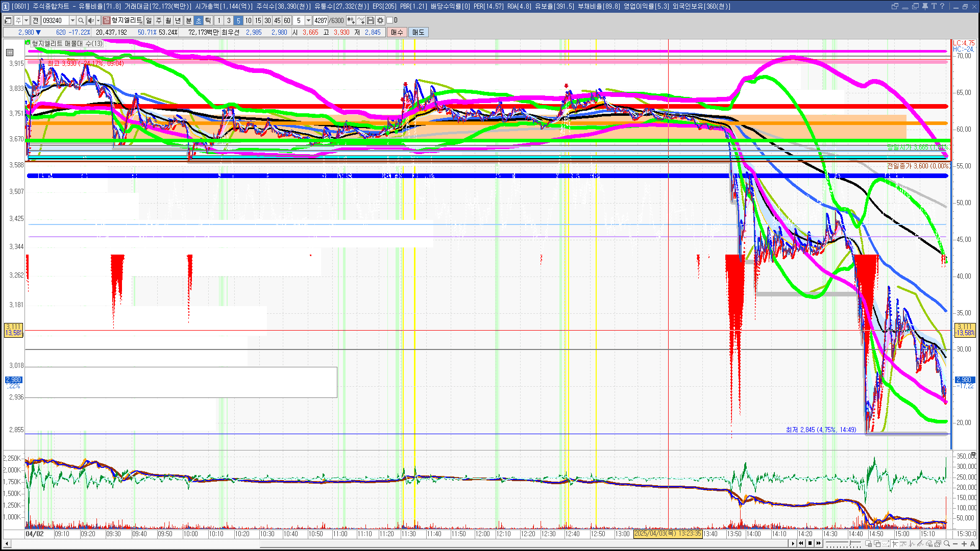Click the candlestick indicator add icon

tap(351, 20)
